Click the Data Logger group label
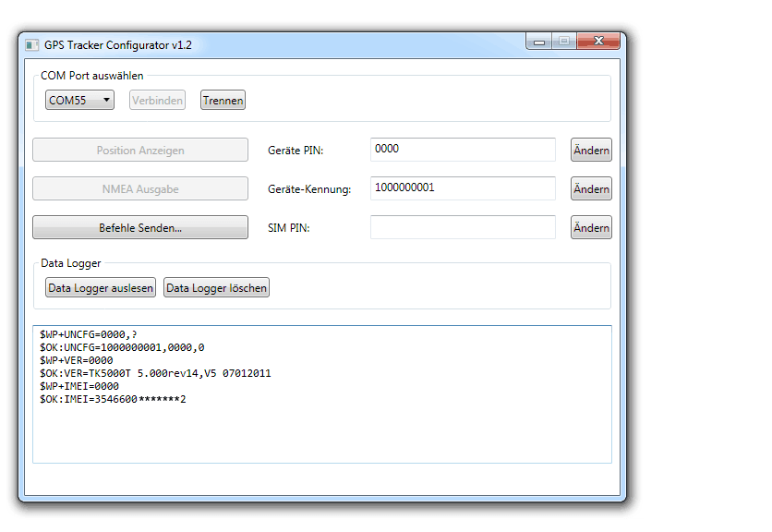Screen dimensions: 772x532 71,263
